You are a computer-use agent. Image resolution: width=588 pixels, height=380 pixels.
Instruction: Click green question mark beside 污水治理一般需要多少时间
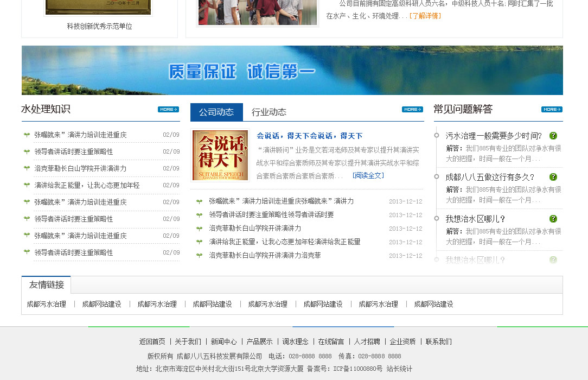pyautogui.click(x=553, y=136)
